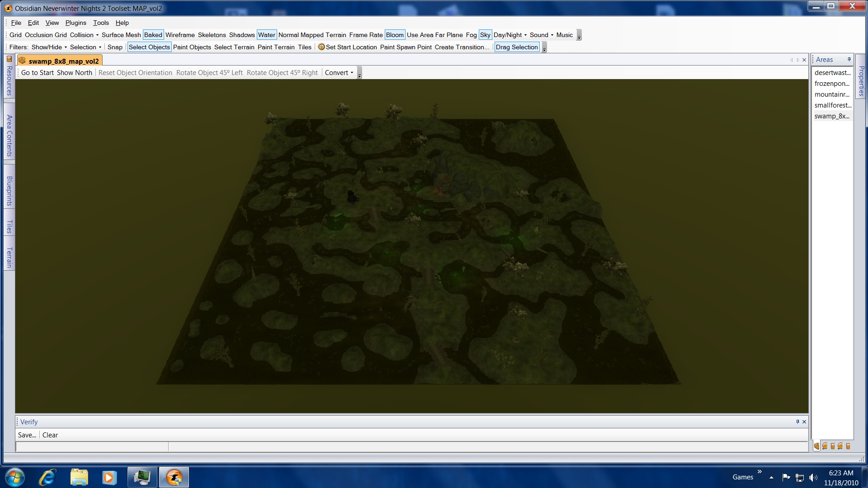Click the Show North button
The width and height of the screenshot is (868, 488).
74,73
